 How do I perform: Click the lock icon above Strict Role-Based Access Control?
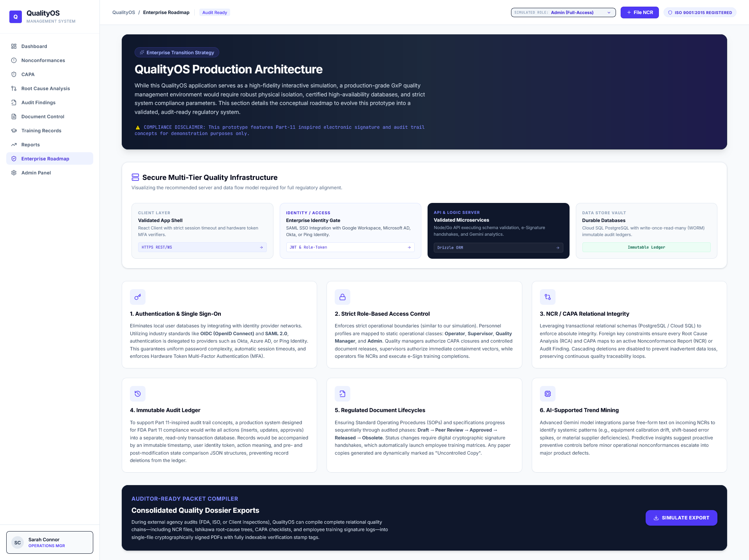[343, 297]
